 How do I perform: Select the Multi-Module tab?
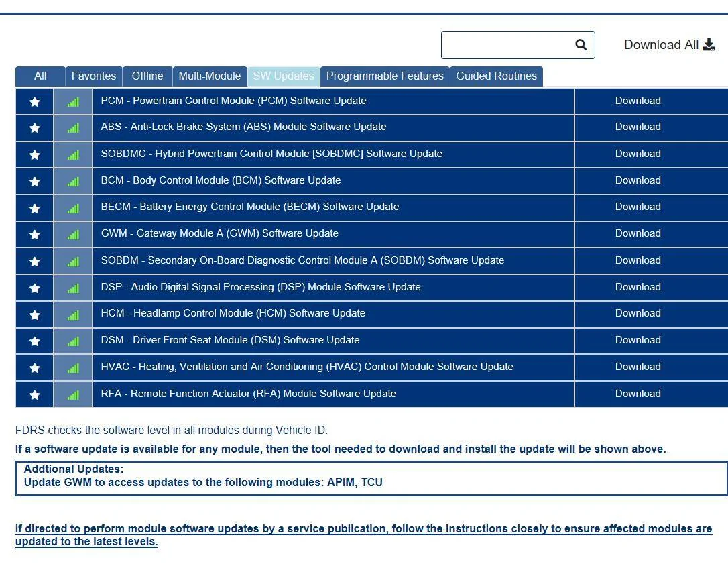(x=209, y=76)
